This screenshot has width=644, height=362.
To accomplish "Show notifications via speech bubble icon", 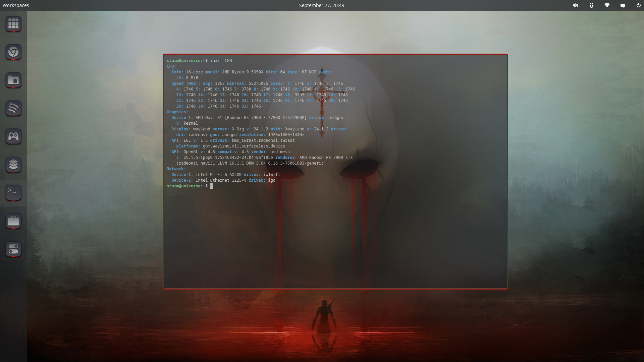I will tap(623, 5).
